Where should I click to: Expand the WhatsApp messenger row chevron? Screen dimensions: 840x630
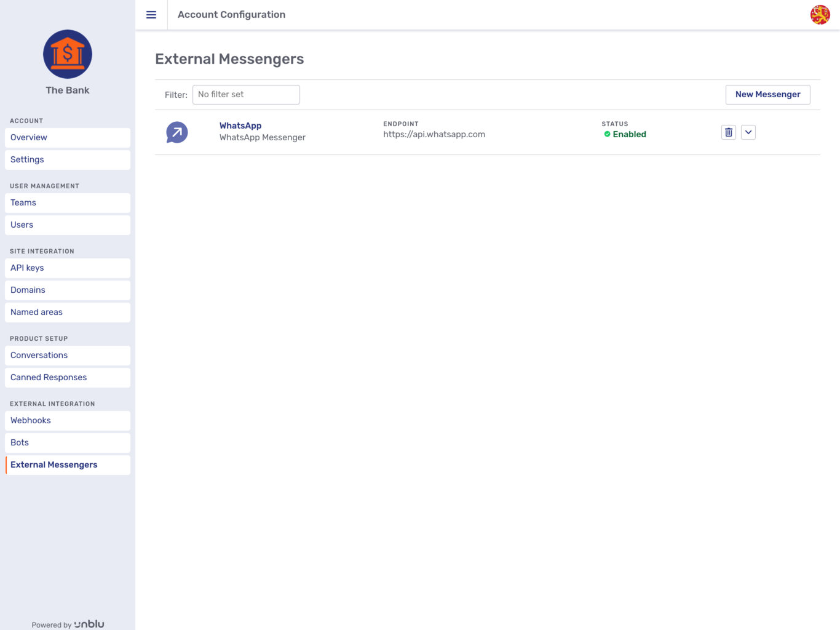click(x=748, y=132)
